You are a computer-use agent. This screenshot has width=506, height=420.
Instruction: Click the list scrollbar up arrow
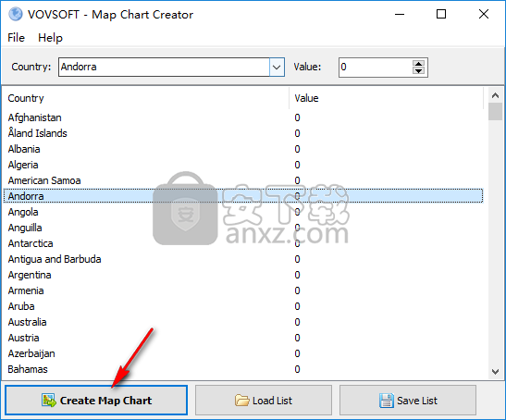pyautogui.click(x=495, y=95)
